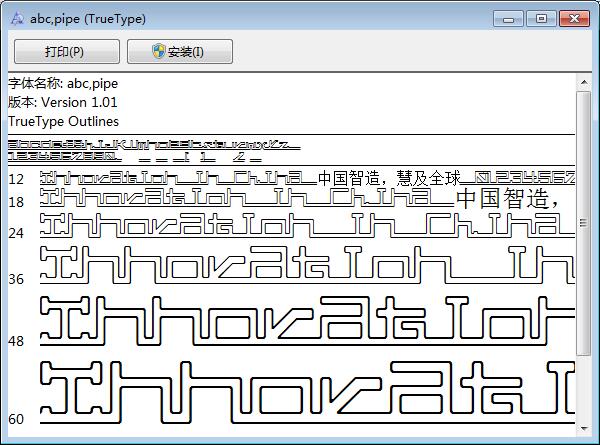600x445 pixels.
Task: Click the 安装(I) install button
Action: click(180, 51)
